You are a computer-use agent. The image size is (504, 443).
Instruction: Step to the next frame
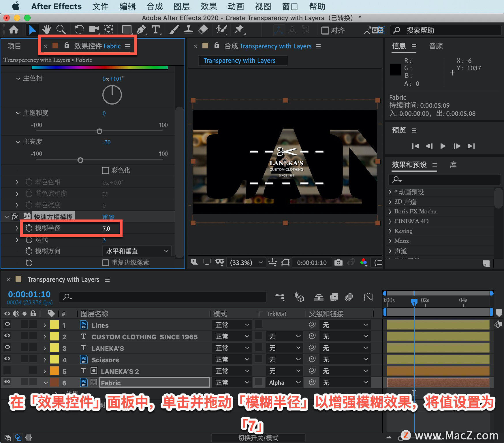457,146
